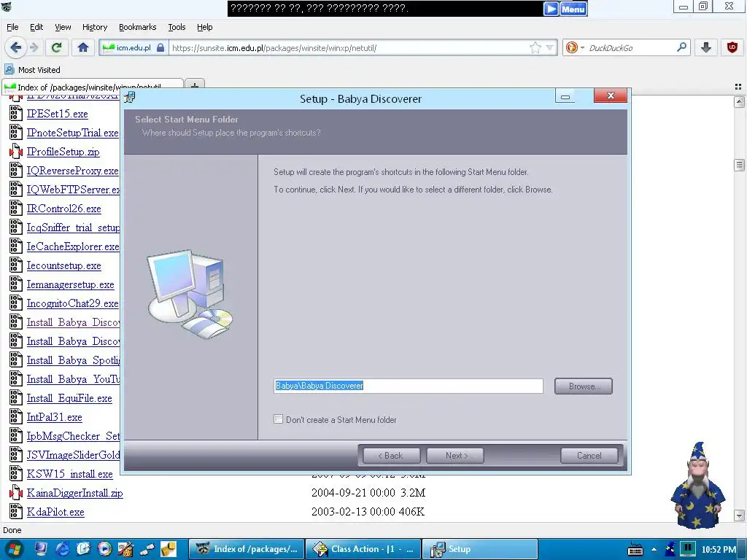Click the uBlock shield icon
The height and width of the screenshot is (560, 747).
click(x=732, y=47)
